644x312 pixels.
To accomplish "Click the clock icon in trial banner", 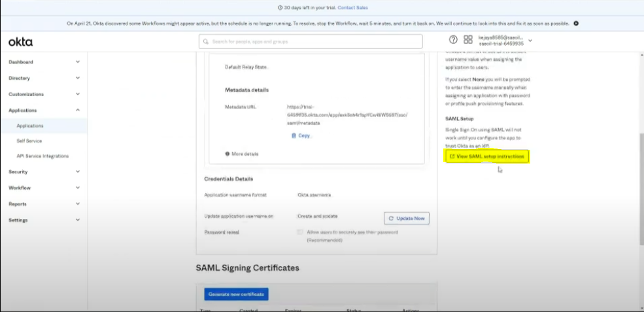I will tap(280, 7).
